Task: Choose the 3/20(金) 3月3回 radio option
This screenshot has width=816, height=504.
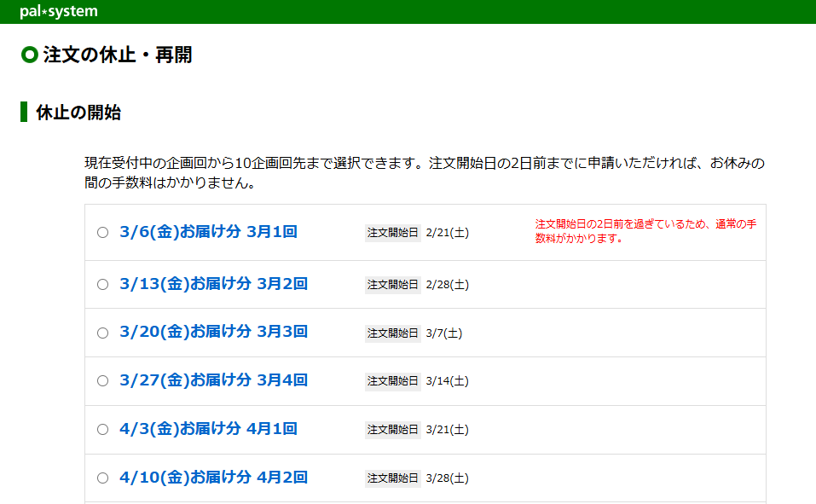Action: (x=102, y=333)
